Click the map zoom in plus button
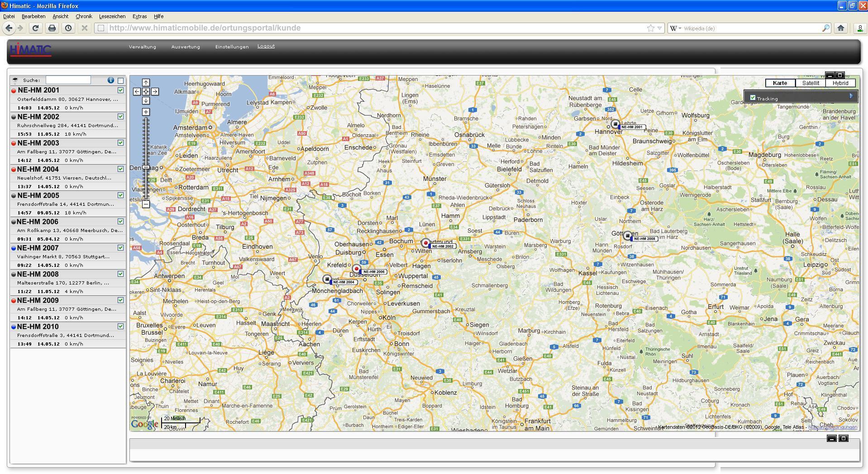Image resolution: width=868 pixels, height=474 pixels. pyautogui.click(x=146, y=112)
